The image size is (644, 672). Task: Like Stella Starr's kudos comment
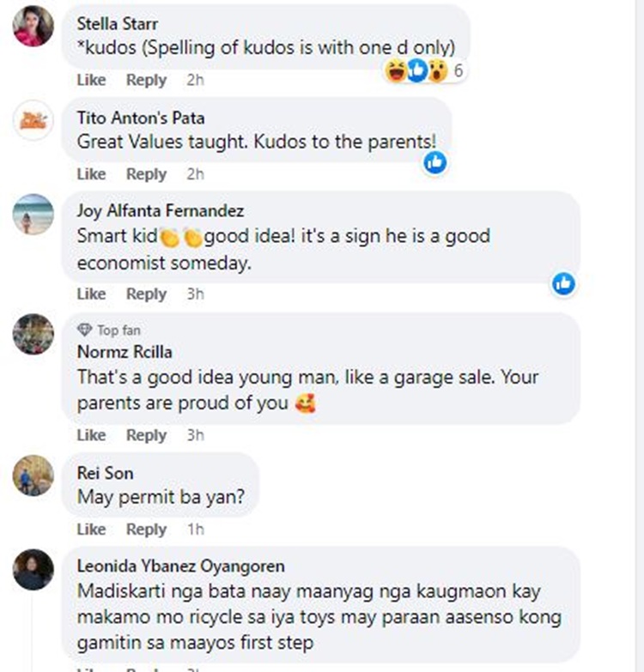coord(91,80)
